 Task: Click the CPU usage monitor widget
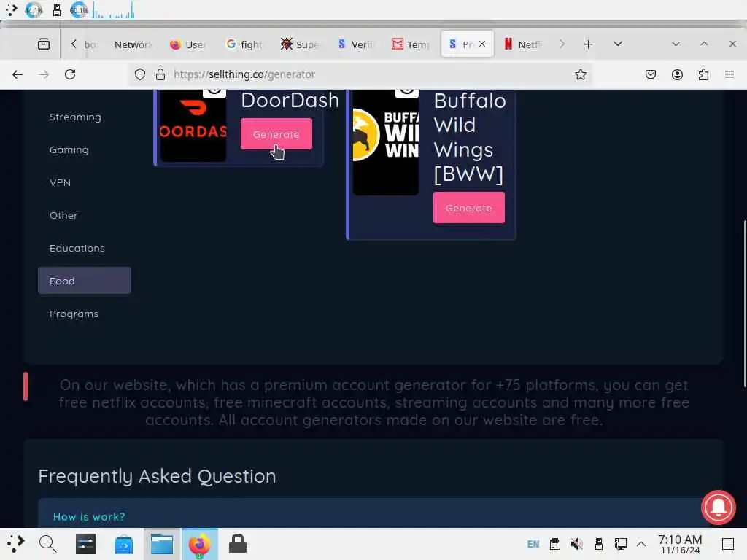(x=34, y=10)
